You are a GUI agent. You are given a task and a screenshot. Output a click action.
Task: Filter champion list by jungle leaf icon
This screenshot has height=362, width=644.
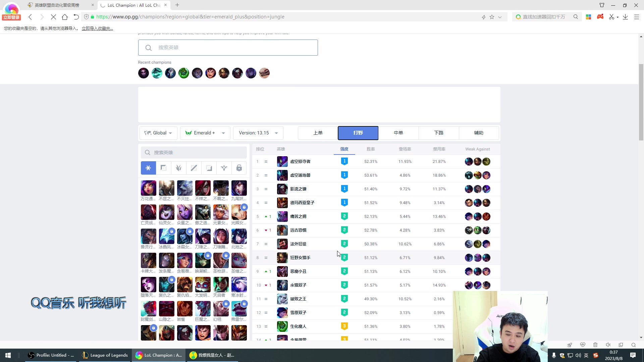(x=178, y=168)
